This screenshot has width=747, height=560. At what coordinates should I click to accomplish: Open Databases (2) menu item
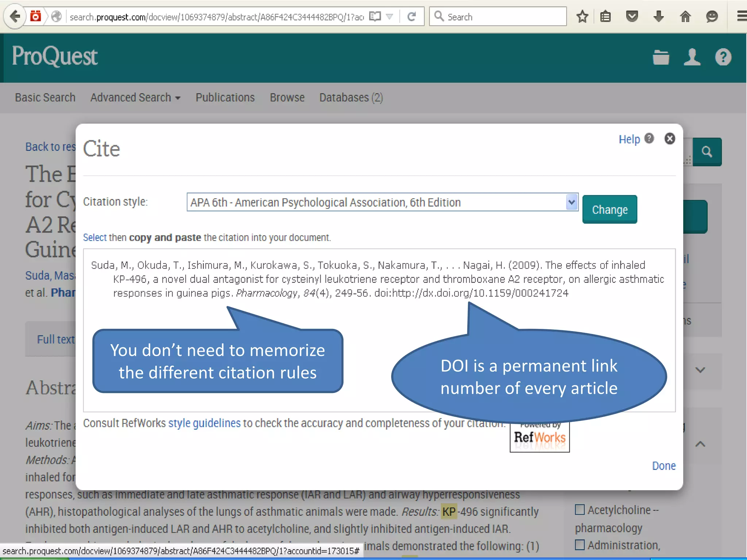coord(351,97)
